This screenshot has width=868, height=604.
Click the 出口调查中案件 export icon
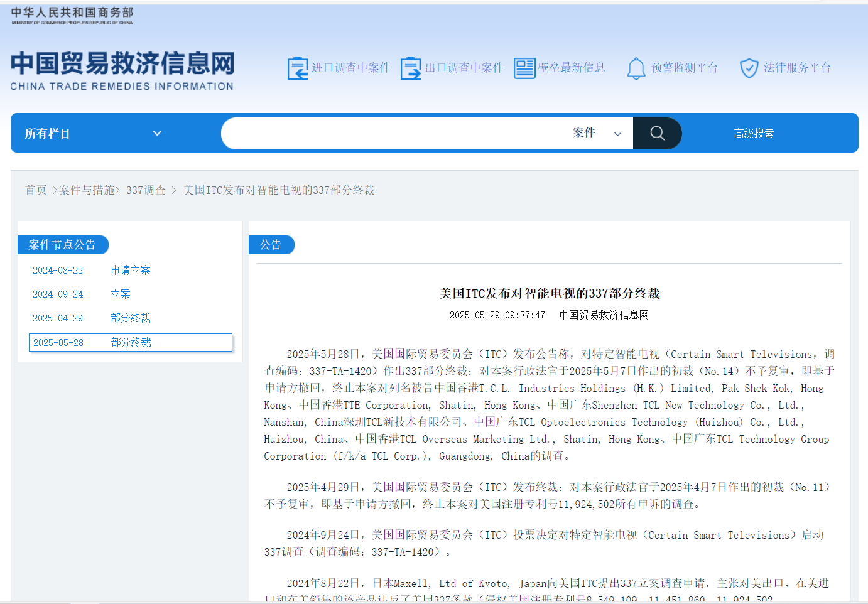click(x=411, y=68)
